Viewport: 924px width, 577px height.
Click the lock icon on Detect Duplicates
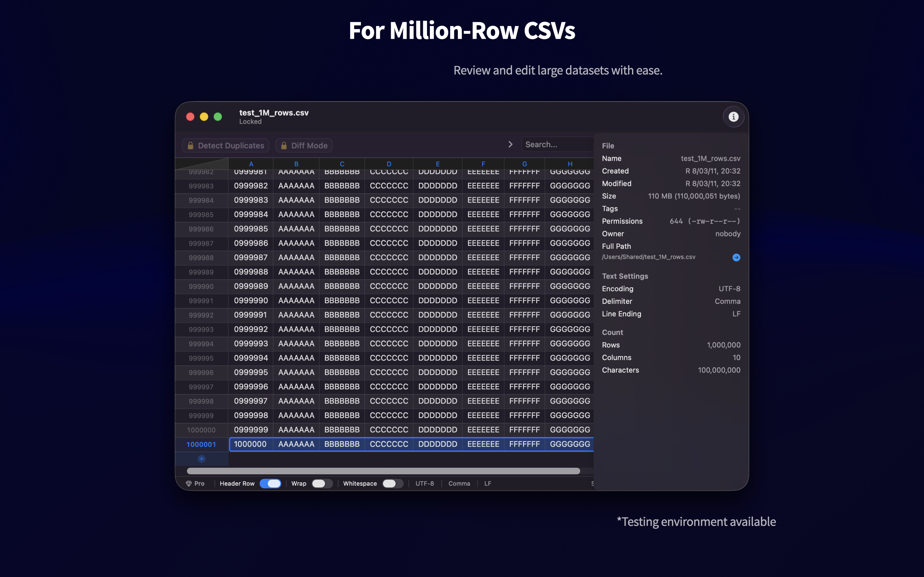[191, 145]
